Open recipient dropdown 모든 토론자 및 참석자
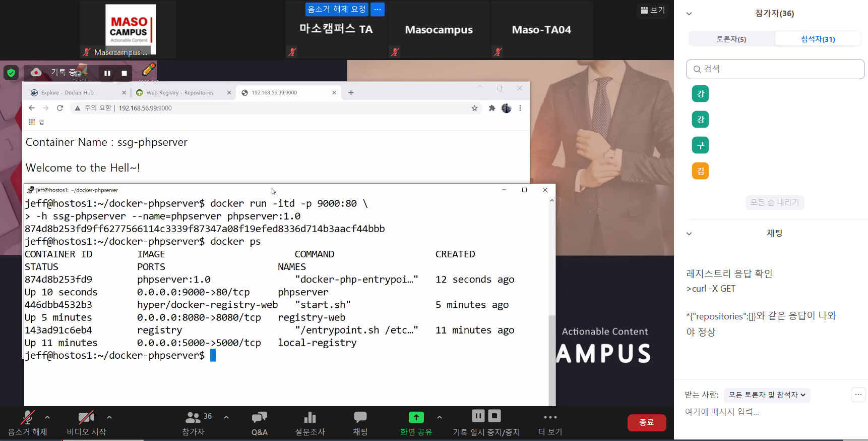This screenshot has height=441, width=868. (x=767, y=395)
